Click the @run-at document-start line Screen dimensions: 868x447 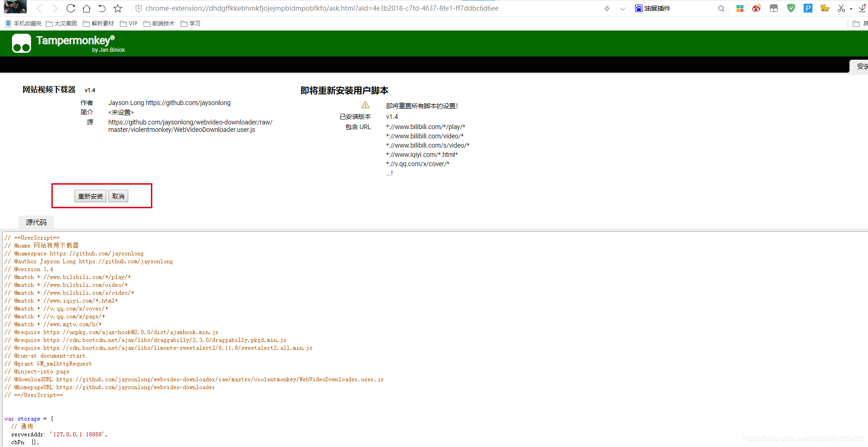tap(45, 356)
